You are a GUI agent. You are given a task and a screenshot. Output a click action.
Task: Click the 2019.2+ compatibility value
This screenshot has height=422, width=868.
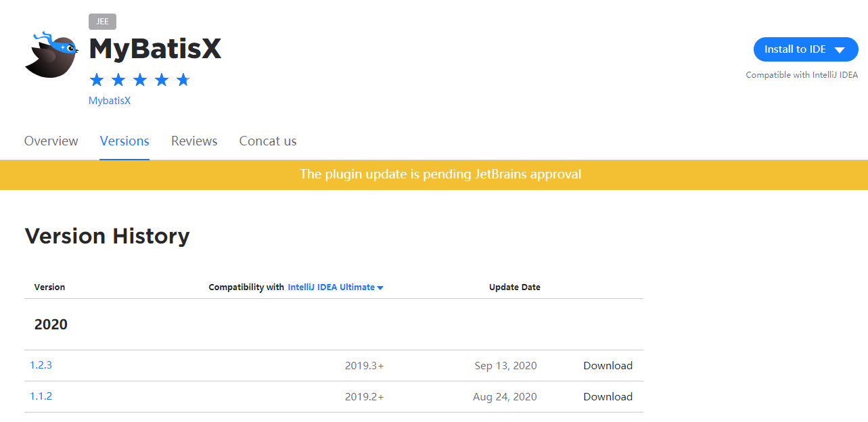tap(365, 397)
